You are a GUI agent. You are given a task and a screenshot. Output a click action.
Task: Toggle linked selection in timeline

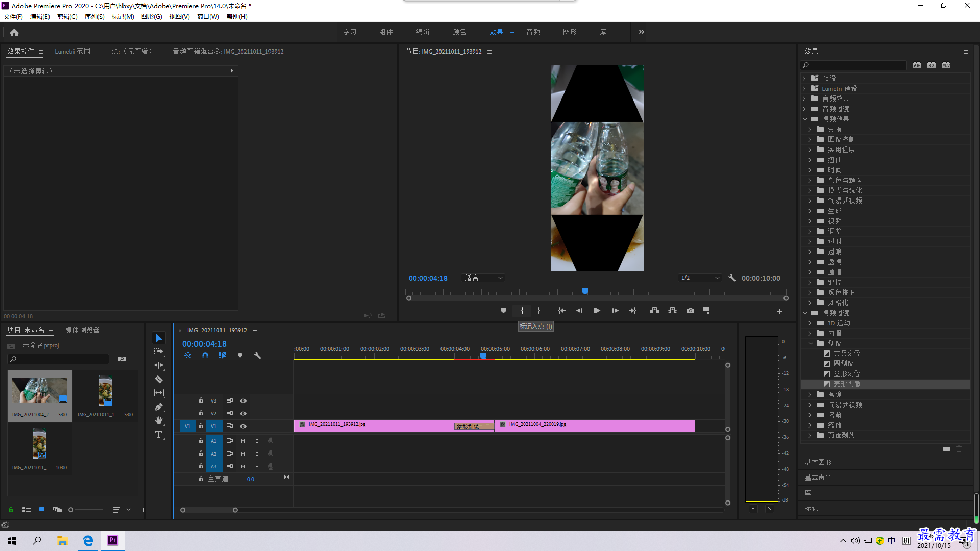(x=223, y=355)
